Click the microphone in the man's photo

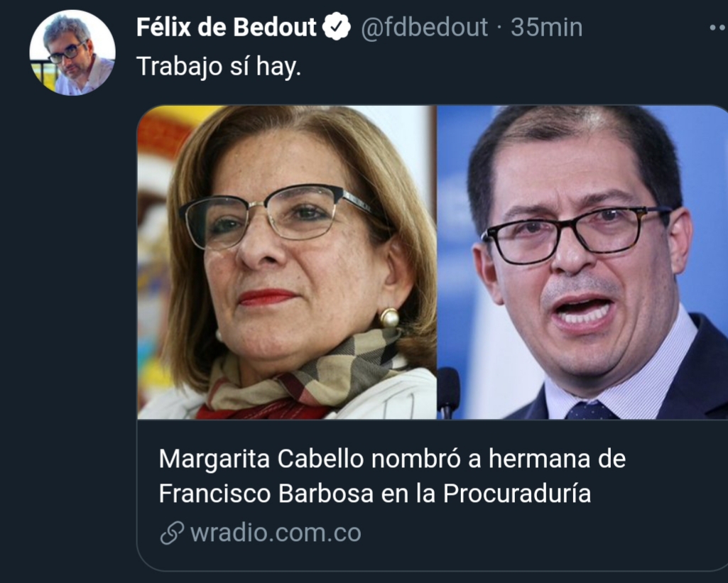448,392
